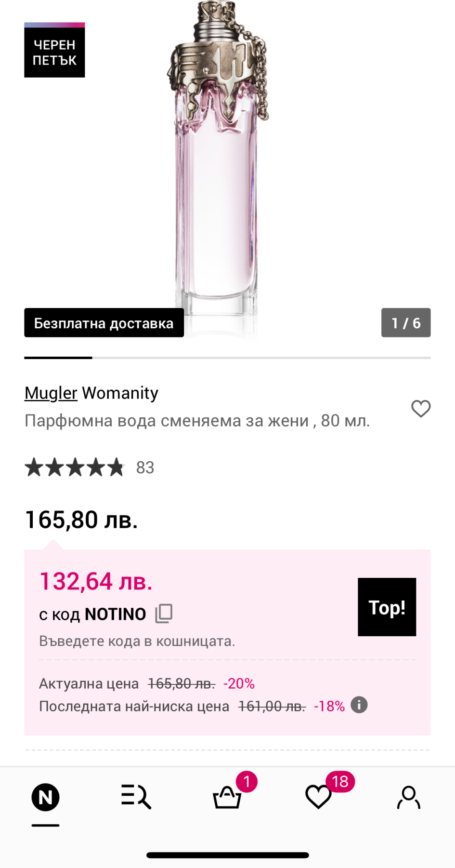This screenshot has width=455, height=868.
Task: Tap the Черен петък badge
Action: click(54, 50)
